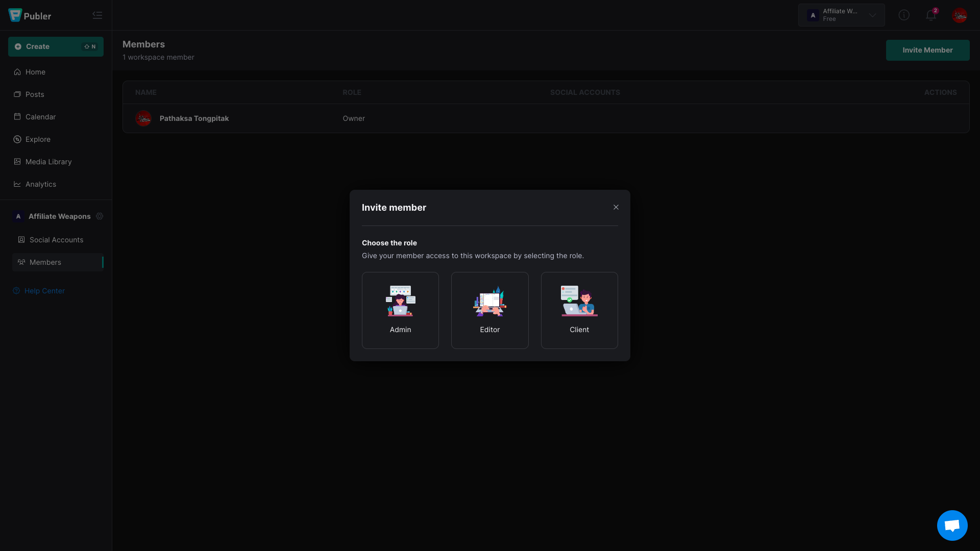Screen dimensions: 980x551
Task: Open the live chat bubble
Action: tap(952, 525)
